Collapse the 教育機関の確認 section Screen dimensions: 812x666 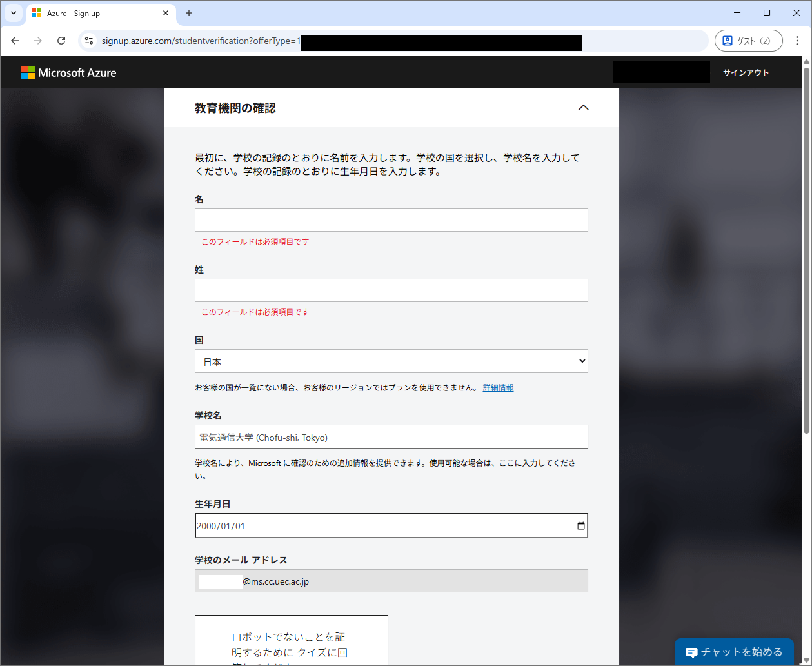pyautogui.click(x=583, y=108)
